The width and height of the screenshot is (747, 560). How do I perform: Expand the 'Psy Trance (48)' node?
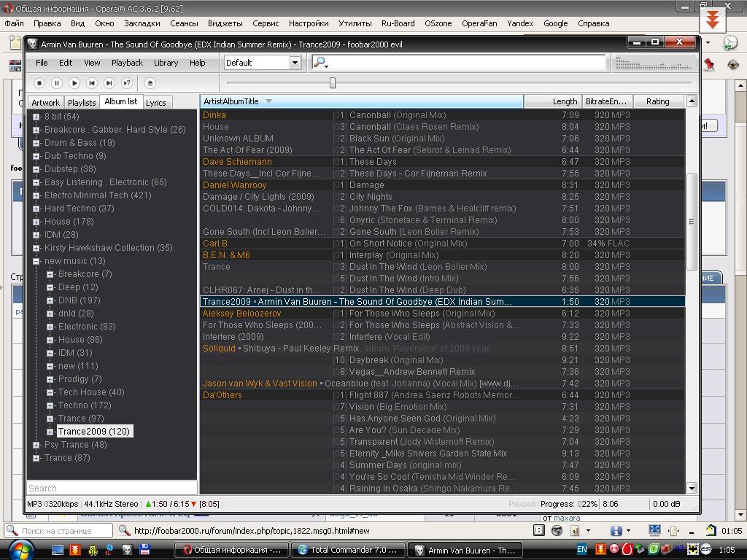[36, 445]
